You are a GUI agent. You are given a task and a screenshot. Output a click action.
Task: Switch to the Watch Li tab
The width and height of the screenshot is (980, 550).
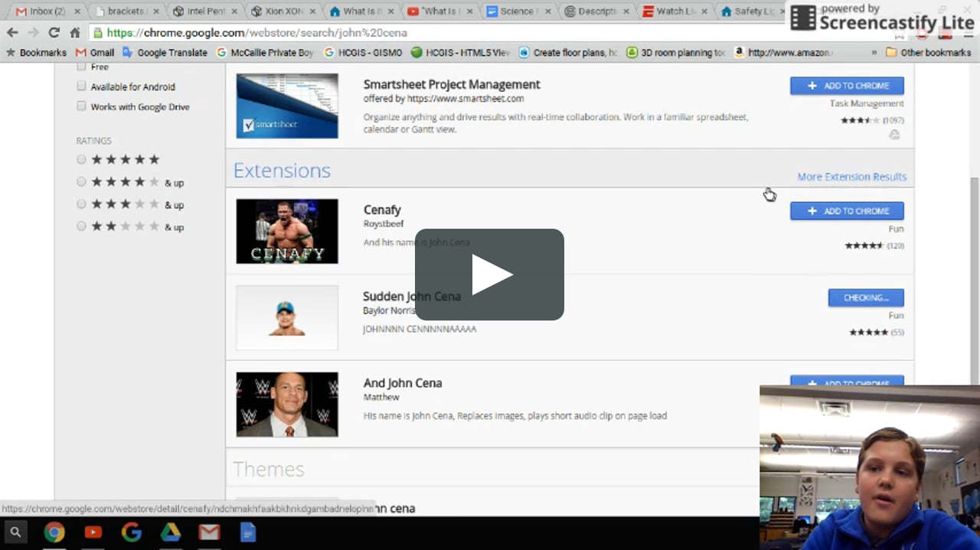[674, 11]
